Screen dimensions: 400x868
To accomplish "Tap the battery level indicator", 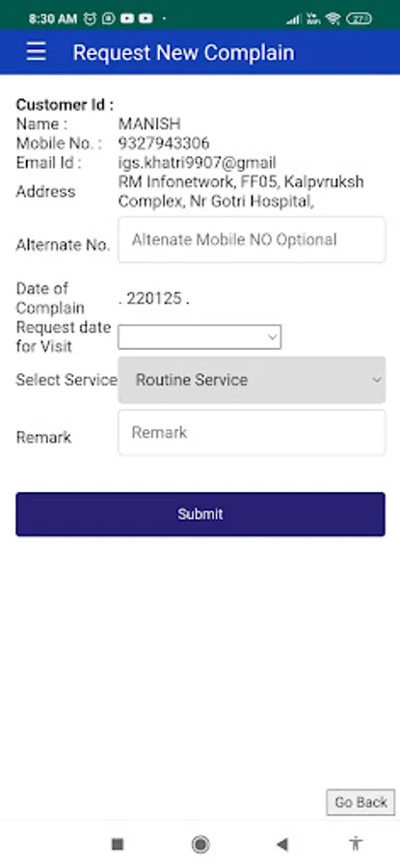I will pyautogui.click(x=359, y=19).
